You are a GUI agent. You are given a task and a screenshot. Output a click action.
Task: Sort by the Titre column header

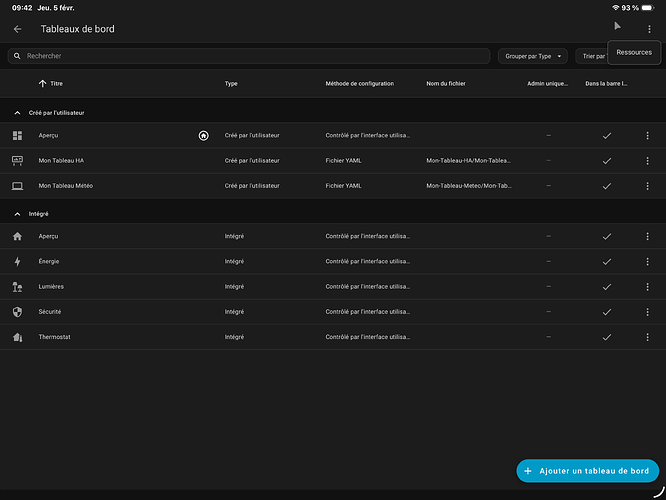pyautogui.click(x=56, y=84)
